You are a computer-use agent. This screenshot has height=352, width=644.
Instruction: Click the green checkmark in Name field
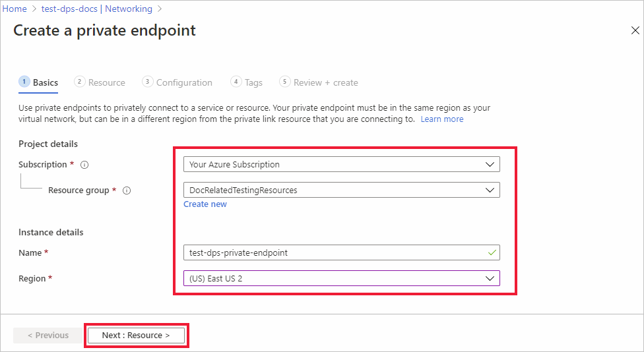click(490, 252)
